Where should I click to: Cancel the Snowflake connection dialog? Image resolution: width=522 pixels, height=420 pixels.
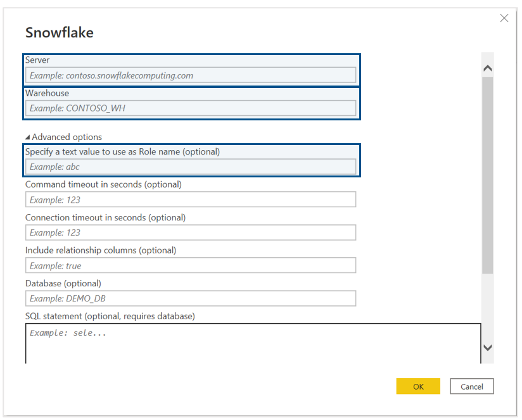click(472, 386)
